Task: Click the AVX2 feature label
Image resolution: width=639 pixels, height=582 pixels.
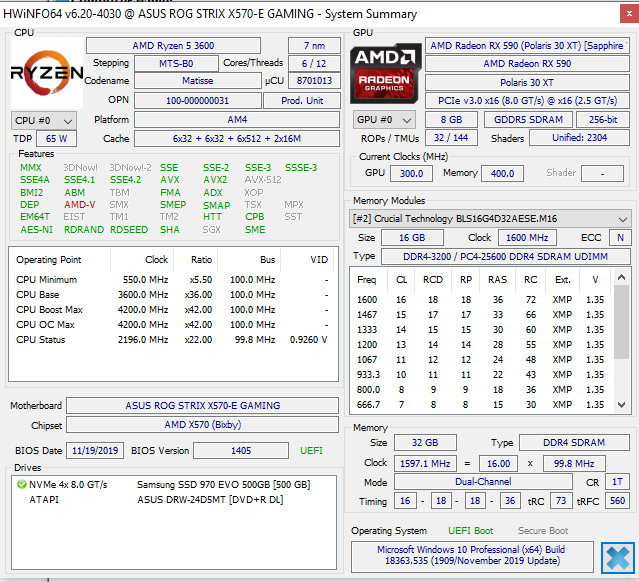Action: click(215, 180)
